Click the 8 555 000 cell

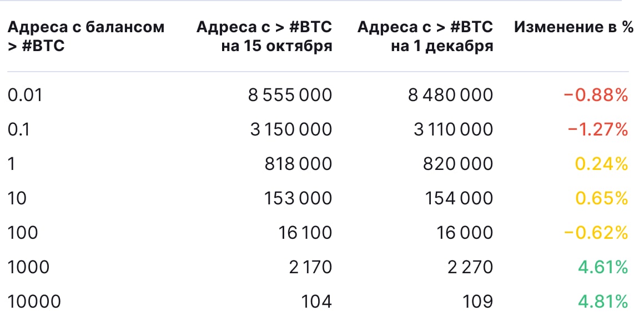[x=290, y=95]
